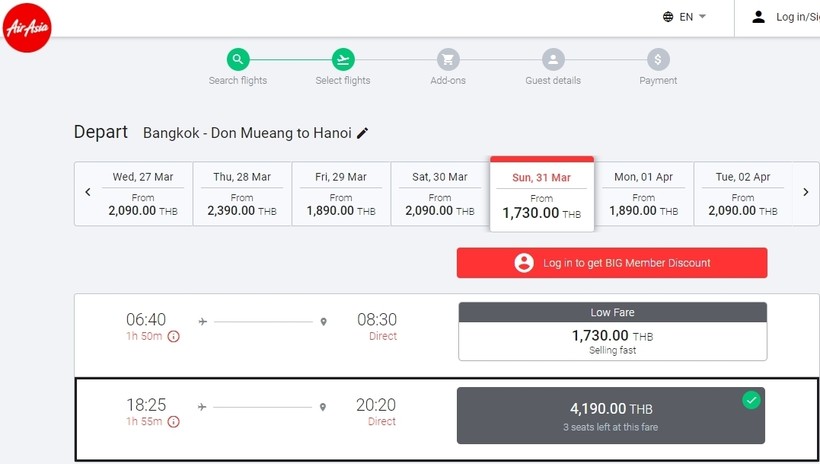This screenshot has width=820, height=464.
Task: Show info for the 1h 55m duration
Action: [x=173, y=422]
